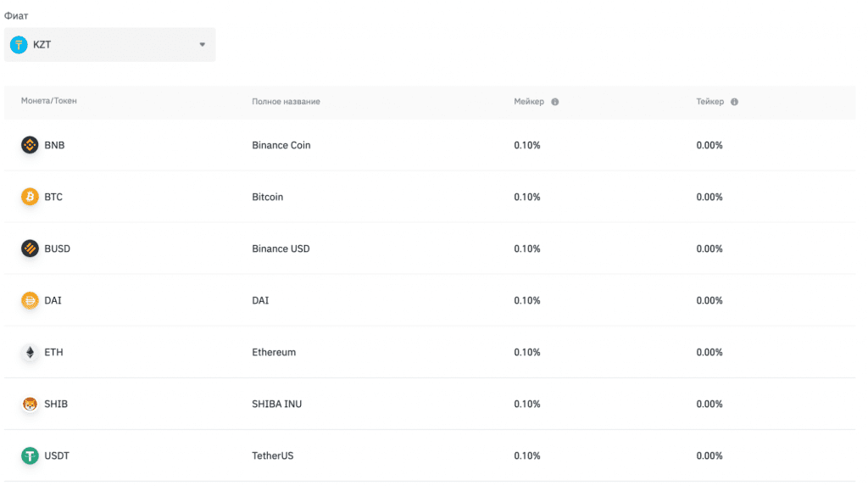Click the TetherUS name text
Viewport: 868px width, 486px height.
[273, 455]
